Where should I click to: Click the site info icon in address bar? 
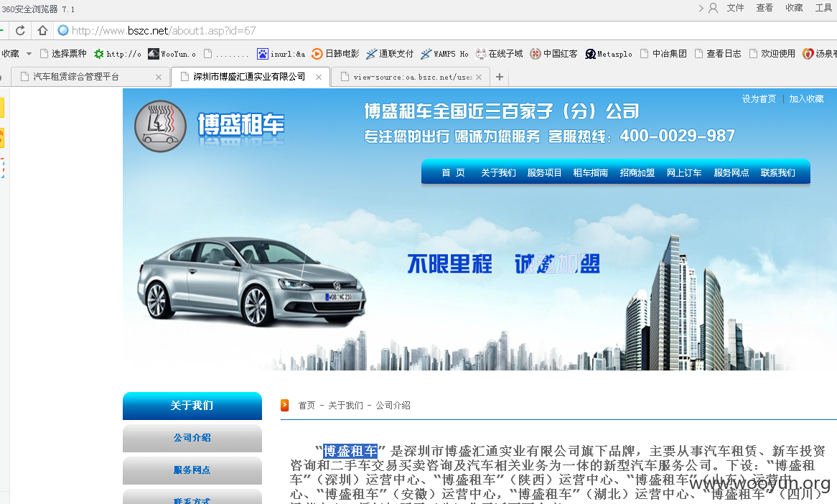tap(63, 30)
